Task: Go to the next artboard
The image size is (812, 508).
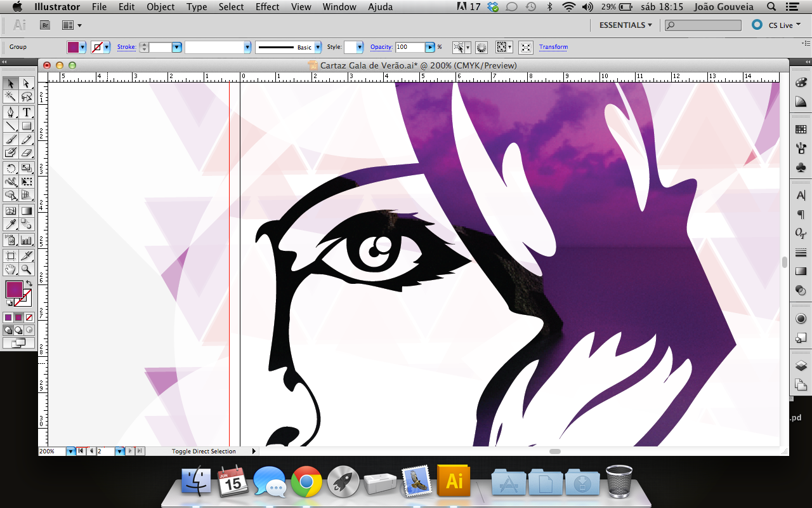Action: coord(130,451)
